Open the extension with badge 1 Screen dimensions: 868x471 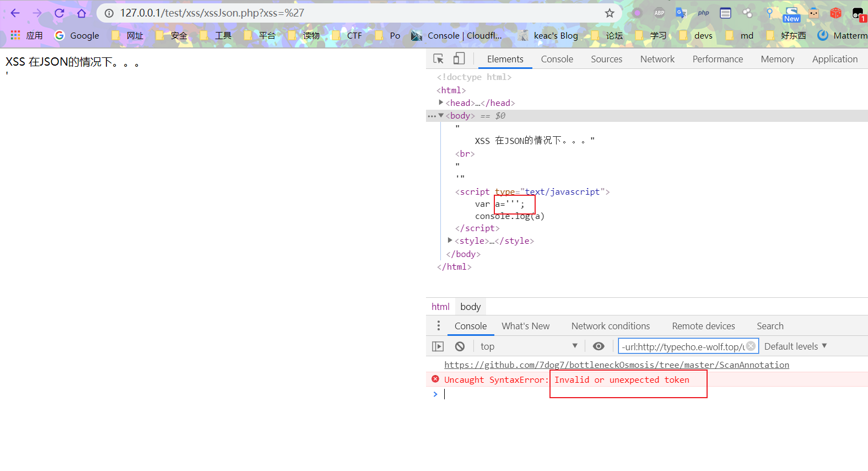(x=859, y=14)
